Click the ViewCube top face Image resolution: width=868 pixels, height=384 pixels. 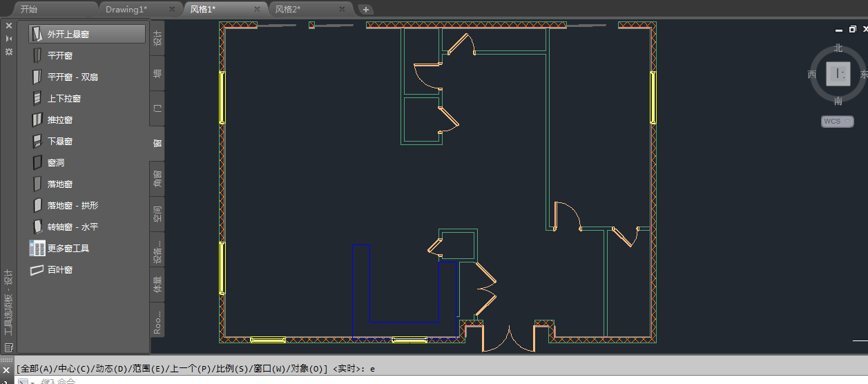click(838, 73)
